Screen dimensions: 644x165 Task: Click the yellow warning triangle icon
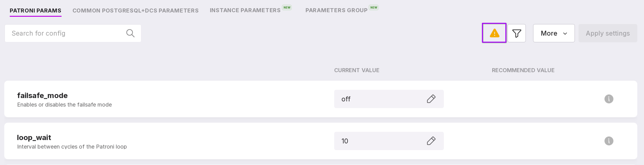tap(494, 33)
